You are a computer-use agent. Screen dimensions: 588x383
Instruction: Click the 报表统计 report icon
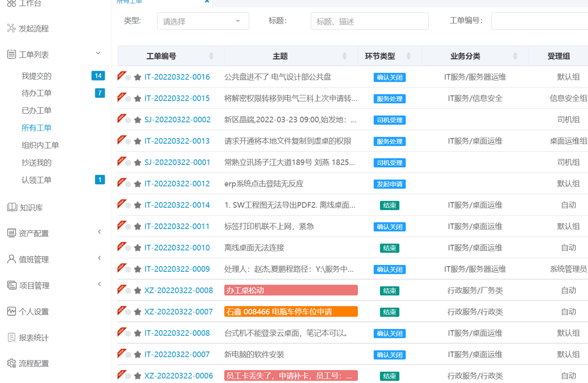point(11,337)
